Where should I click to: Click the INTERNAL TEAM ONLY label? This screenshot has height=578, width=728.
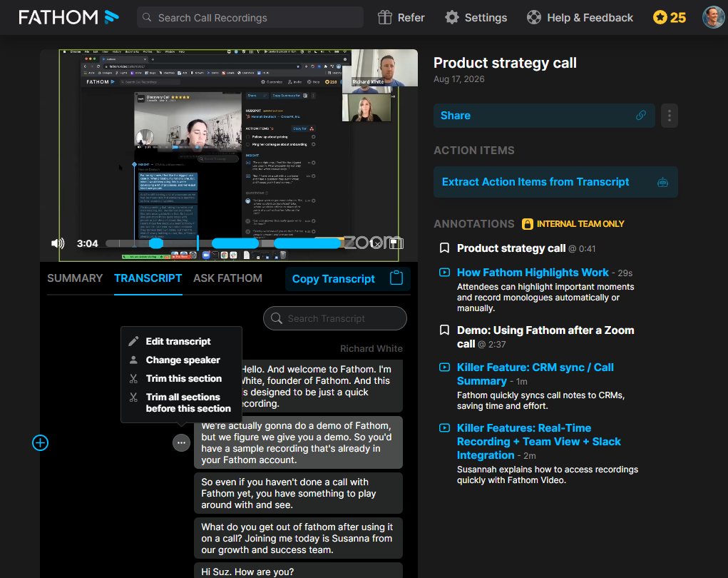[x=580, y=224]
